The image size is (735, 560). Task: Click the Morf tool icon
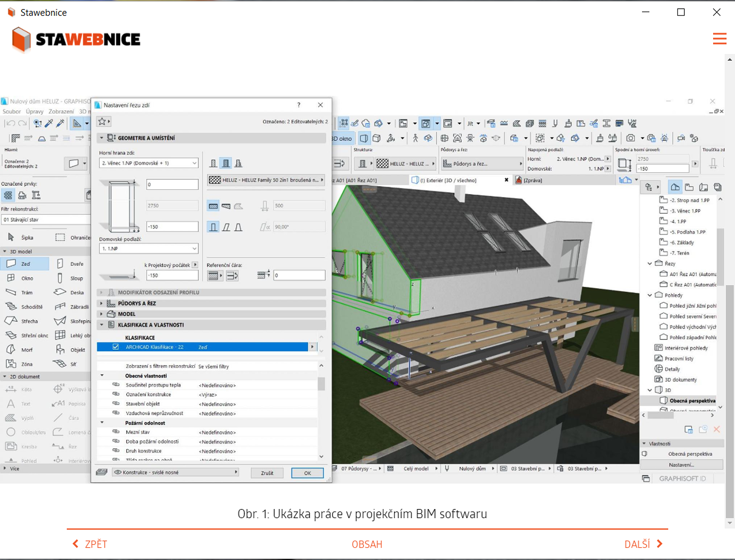pos(11,350)
